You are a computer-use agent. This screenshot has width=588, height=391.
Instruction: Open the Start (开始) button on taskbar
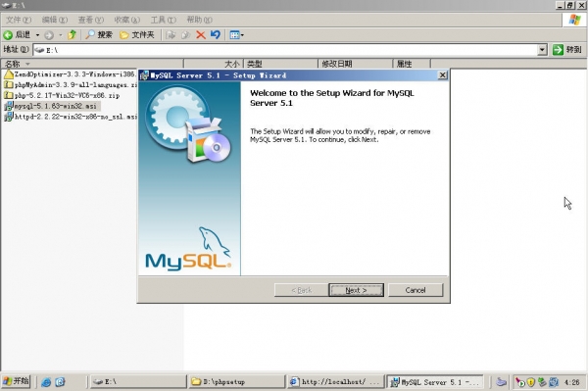coord(16,381)
